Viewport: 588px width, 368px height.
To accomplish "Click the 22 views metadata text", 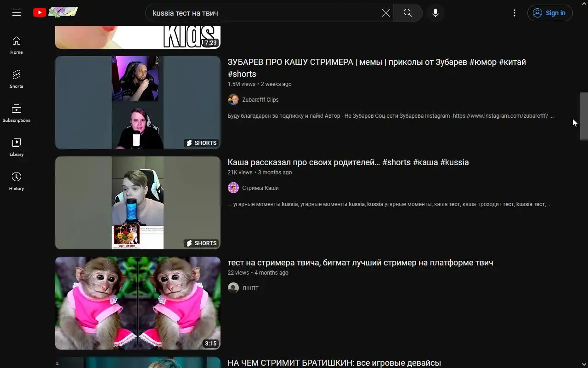I will pyautogui.click(x=238, y=273).
